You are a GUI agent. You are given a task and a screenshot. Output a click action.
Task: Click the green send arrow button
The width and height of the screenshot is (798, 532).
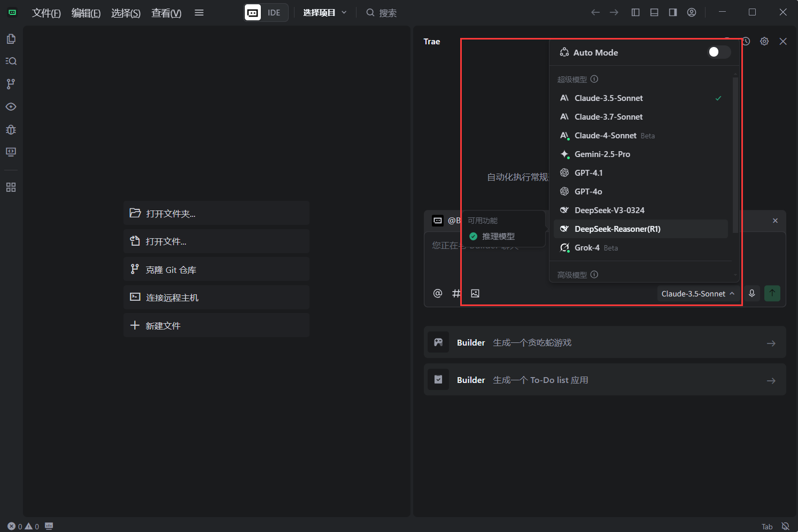(x=772, y=293)
